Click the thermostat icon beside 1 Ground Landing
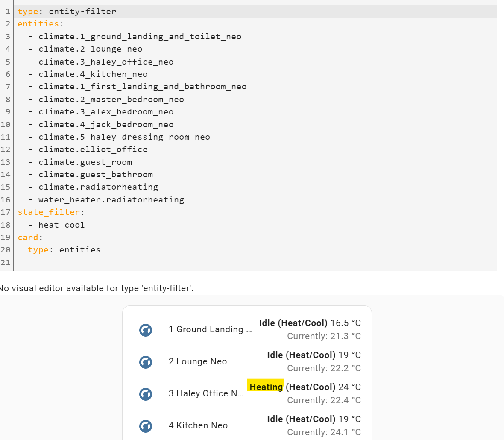Image resolution: width=504 pixels, height=440 pixels. coord(146,330)
